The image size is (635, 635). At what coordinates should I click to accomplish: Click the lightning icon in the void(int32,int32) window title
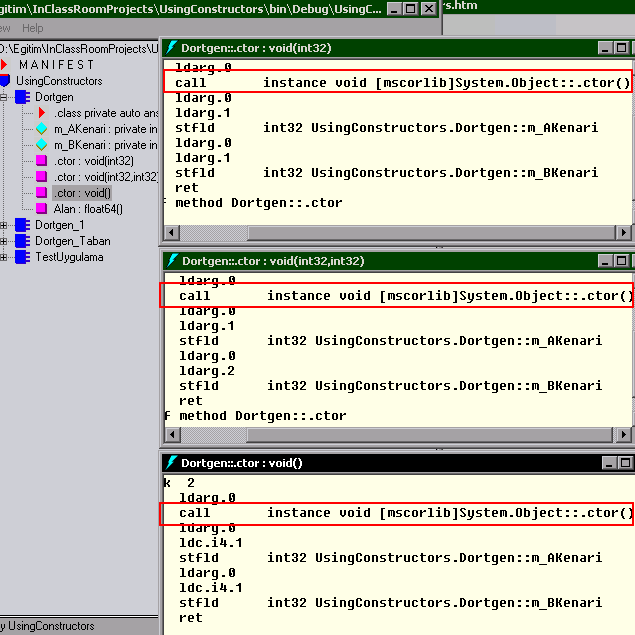coord(172,261)
